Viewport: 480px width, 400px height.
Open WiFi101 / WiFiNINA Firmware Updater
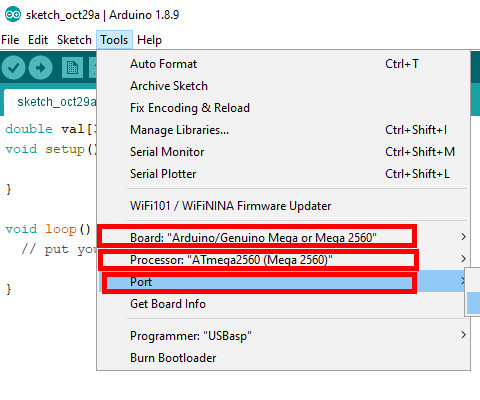(x=283, y=206)
